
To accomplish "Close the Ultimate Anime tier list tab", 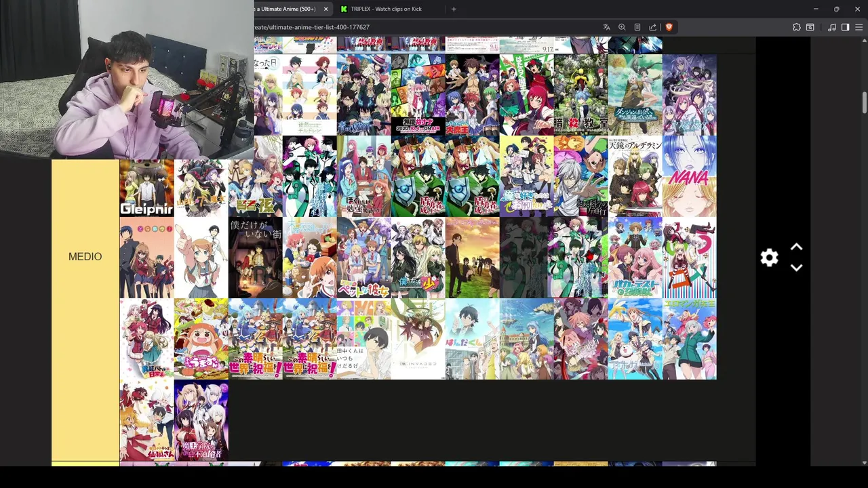I will coord(325,9).
